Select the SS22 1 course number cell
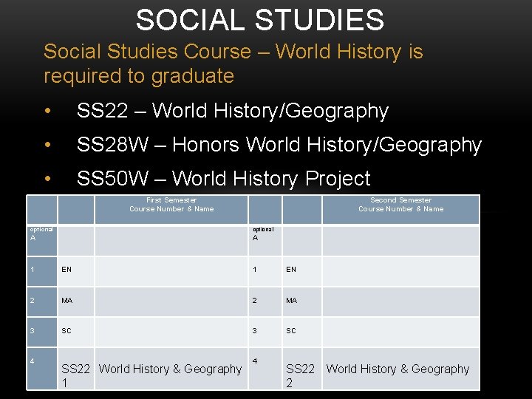Viewport: 532px width, 399px height. point(76,369)
